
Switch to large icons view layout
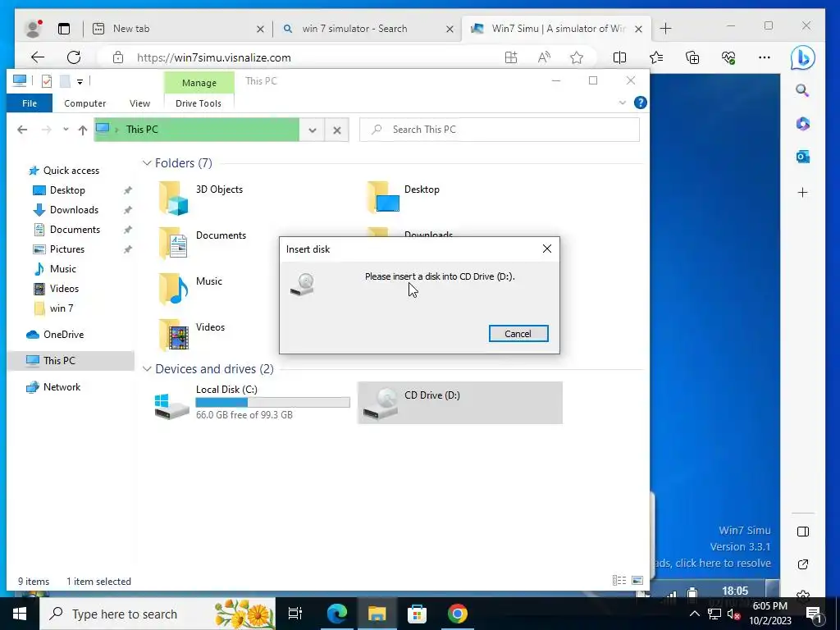[x=637, y=580]
